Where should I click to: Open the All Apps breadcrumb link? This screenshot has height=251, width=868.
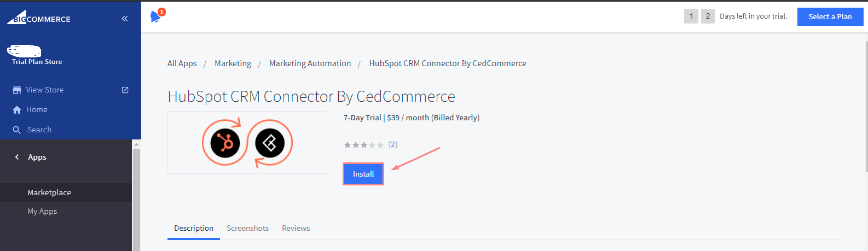[x=182, y=63]
